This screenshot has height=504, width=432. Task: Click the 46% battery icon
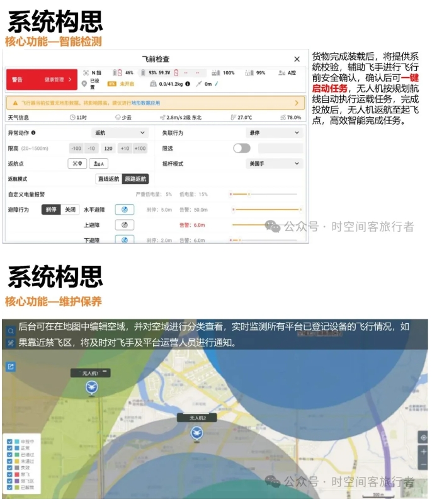click(118, 72)
